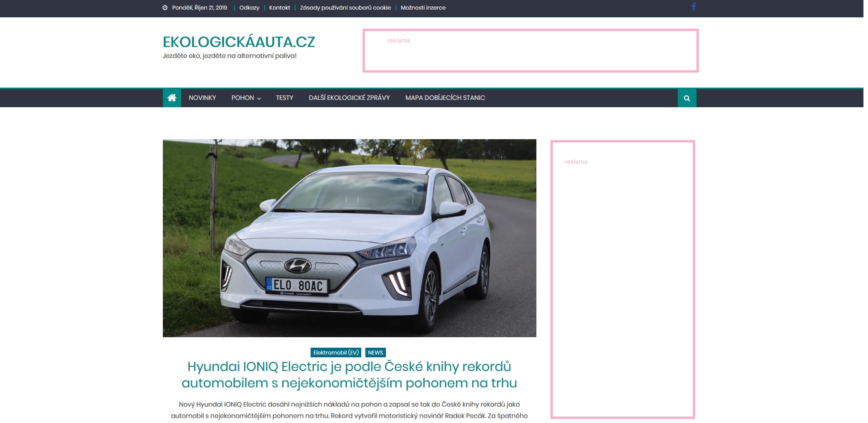Open Zásady používání souborů cookie link

(345, 8)
